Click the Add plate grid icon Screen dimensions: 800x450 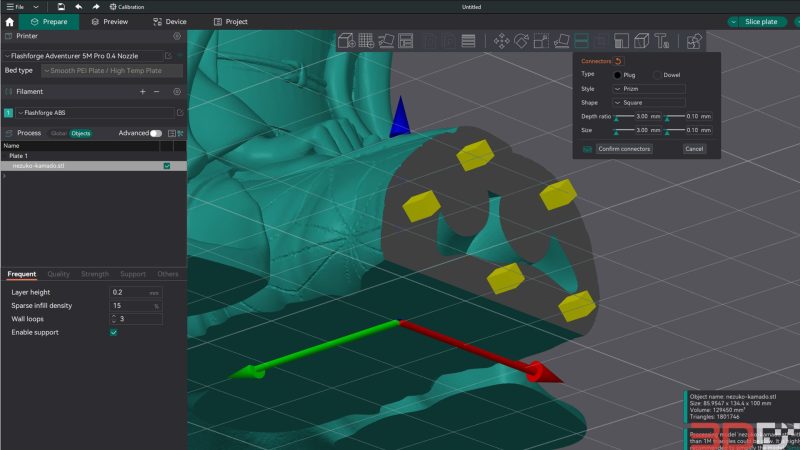point(366,41)
